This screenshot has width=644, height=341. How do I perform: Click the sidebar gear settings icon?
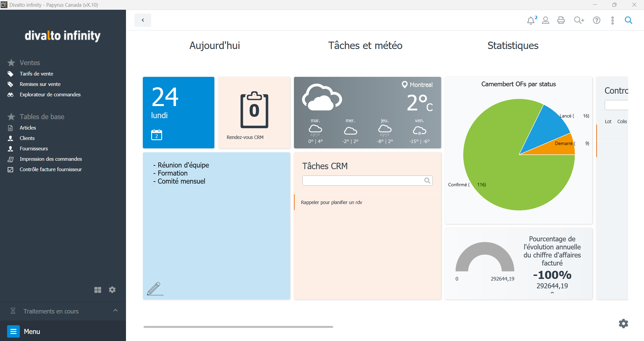click(112, 290)
